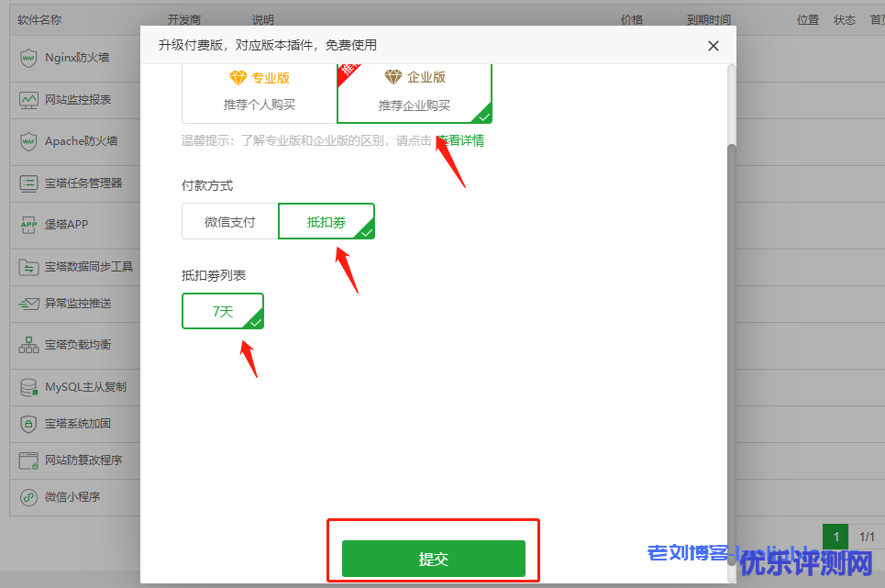Go to page 1 in pagination
The height and width of the screenshot is (588, 885).
(x=836, y=537)
